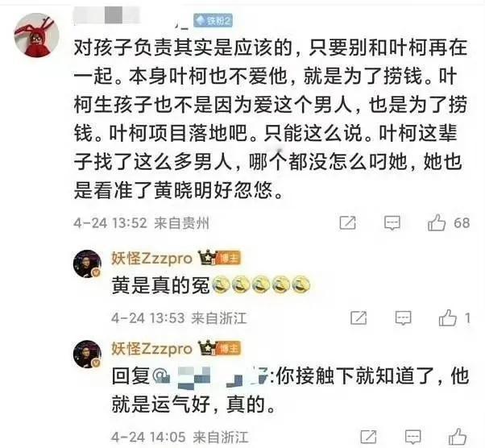
Task: Tap the long comment text about 叶柯
Action: 270,118
